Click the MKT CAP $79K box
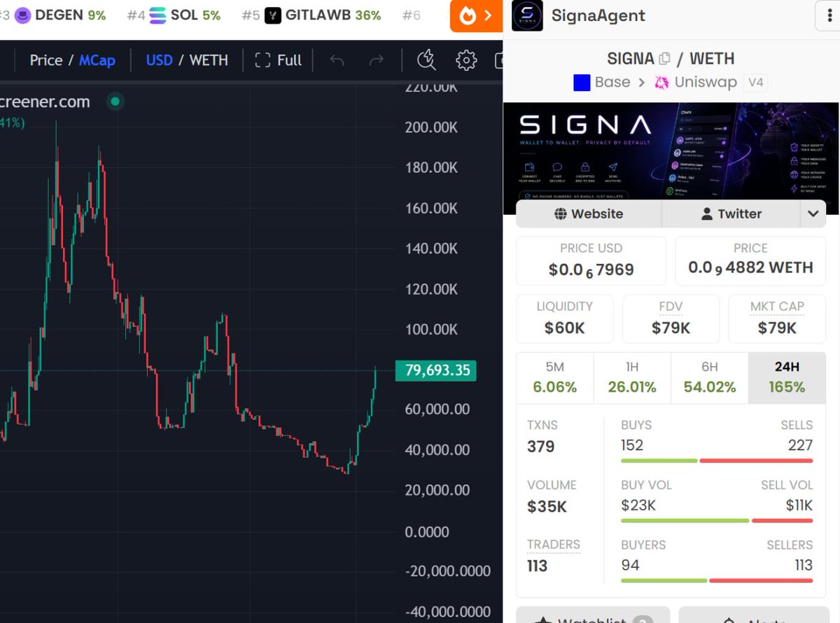This screenshot has width=840, height=623. 777,318
